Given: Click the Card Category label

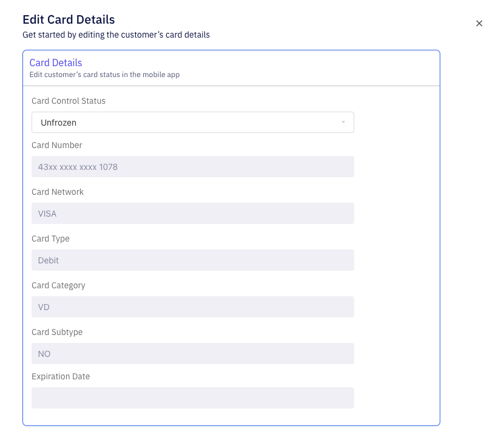Looking at the screenshot, I should coord(58,285).
